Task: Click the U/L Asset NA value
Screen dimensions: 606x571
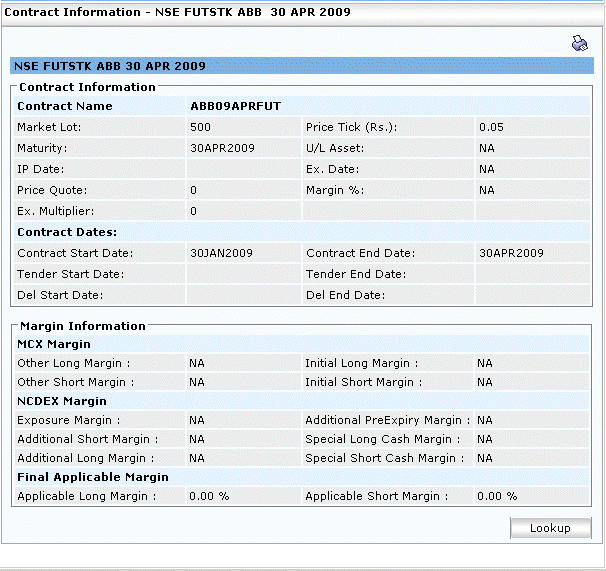Action: [x=487, y=148]
